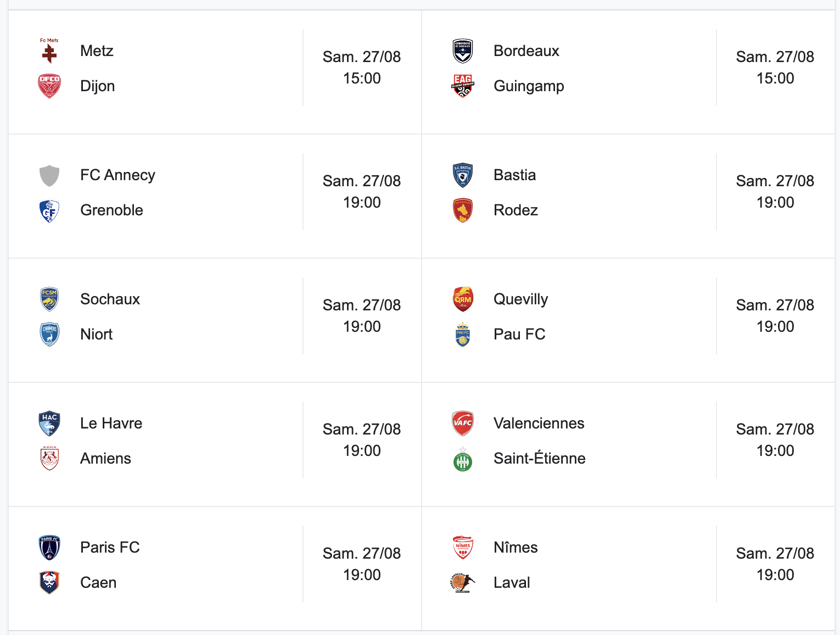840x635 pixels.
Task: Click the SC Bastia club crest
Action: 463,175
